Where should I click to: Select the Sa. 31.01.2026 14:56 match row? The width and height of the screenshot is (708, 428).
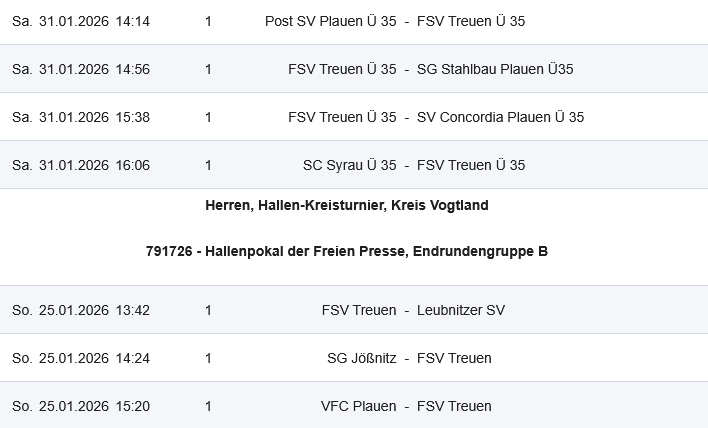(81, 69)
